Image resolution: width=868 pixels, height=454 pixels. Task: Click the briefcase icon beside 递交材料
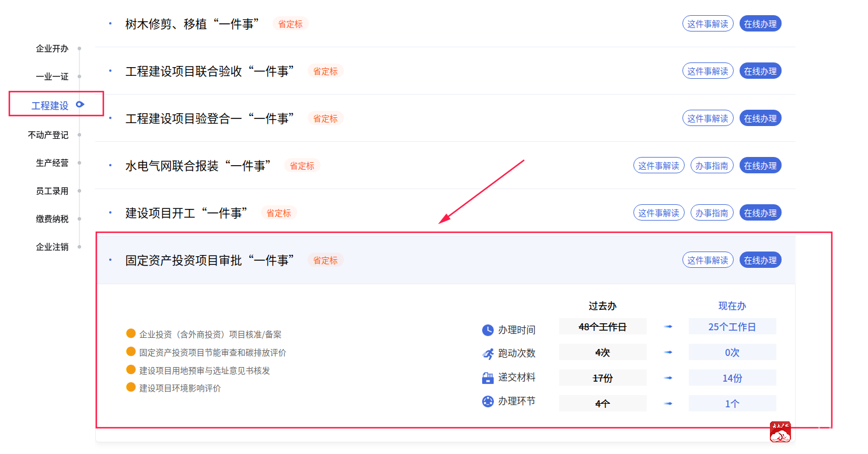tap(487, 378)
